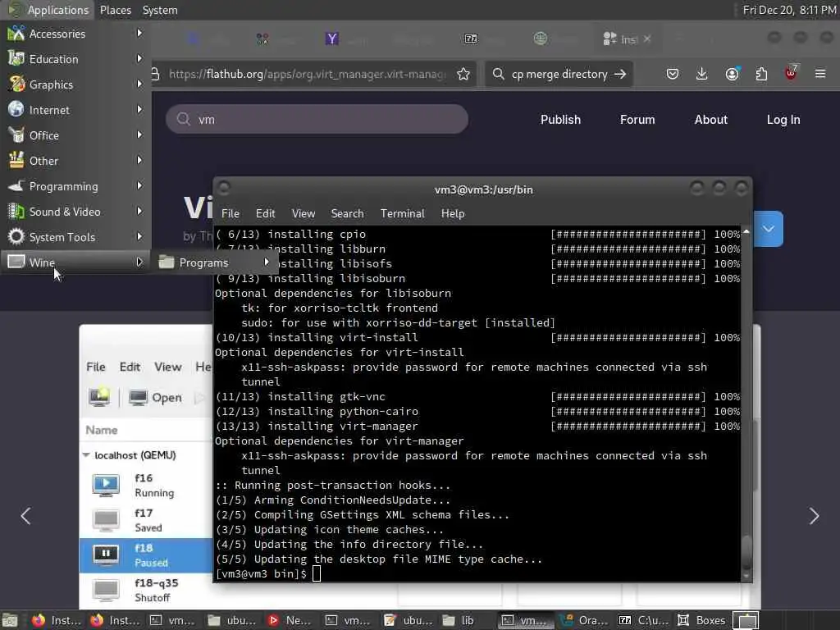Image resolution: width=840 pixels, height=630 pixels.
Task: Open the terminal Edit menu
Action: point(265,213)
